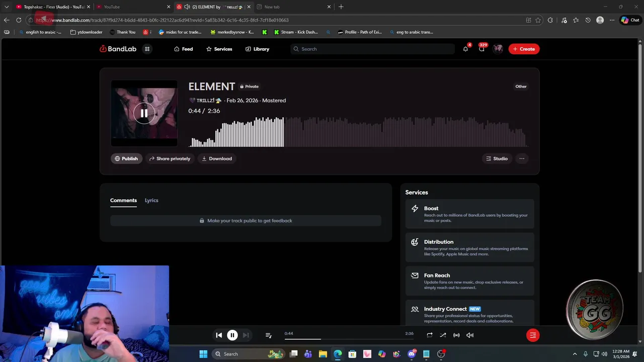Open the red queue panel button
The image size is (644, 362).
pyautogui.click(x=533, y=335)
